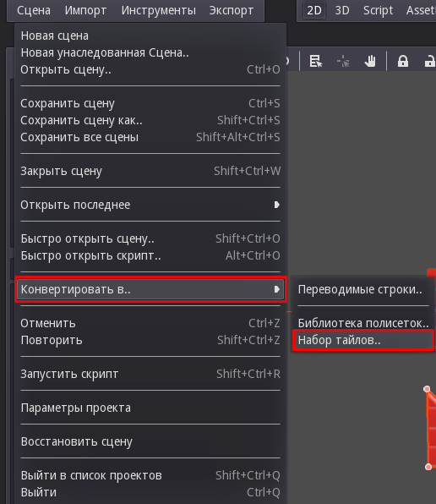The height and width of the screenshot is (504, 436).
Task: Unlock the object with the open padlock icon
Action: pos(430,61)
